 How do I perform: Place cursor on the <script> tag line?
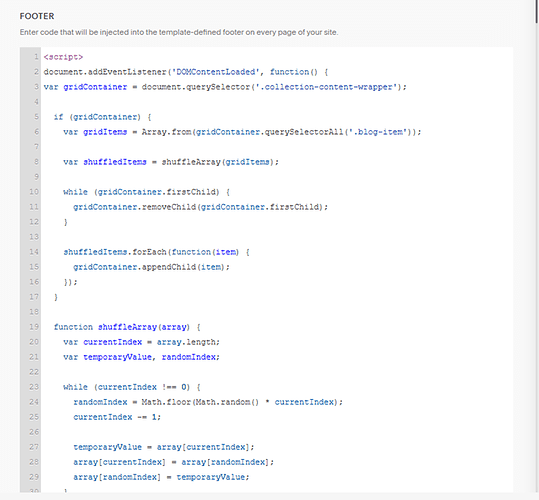tap(63, 57)
